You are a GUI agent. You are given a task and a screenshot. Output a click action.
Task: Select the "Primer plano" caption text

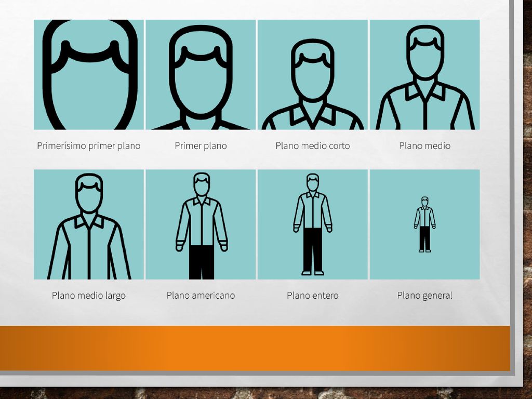tap(201, 146)
